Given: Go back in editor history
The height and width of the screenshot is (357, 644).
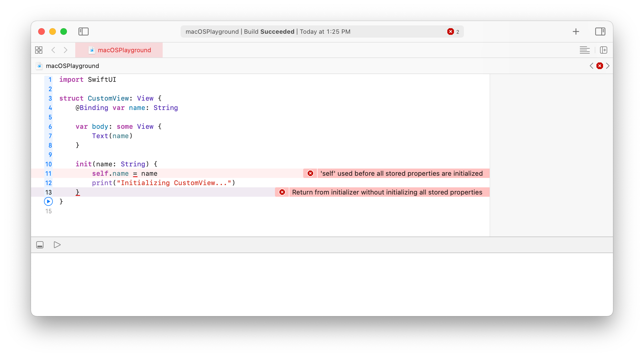Looking at the screenshot, I should coord(53,50).
